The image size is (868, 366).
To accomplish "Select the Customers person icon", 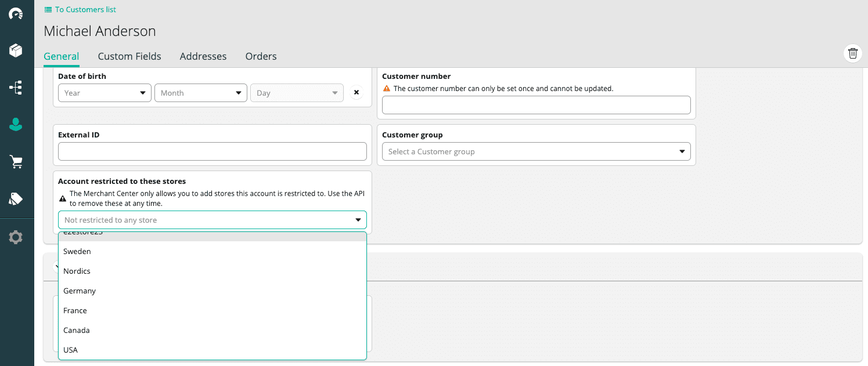I will click(16, 124).
